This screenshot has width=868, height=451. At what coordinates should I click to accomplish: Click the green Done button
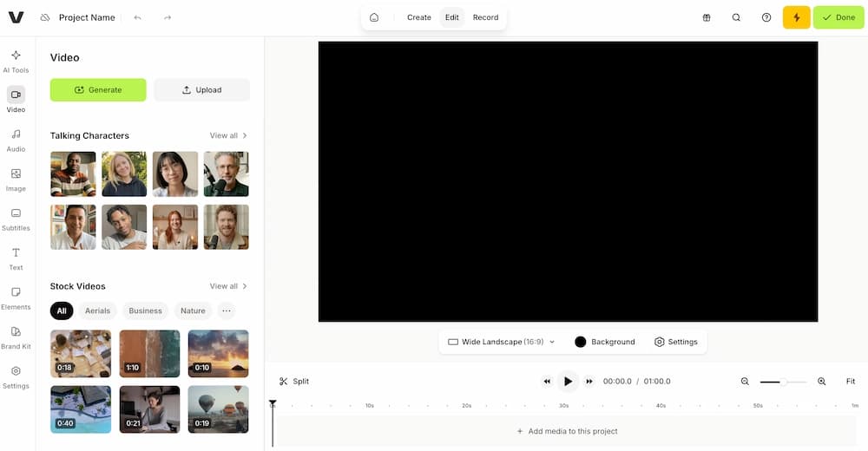[838, 17]
